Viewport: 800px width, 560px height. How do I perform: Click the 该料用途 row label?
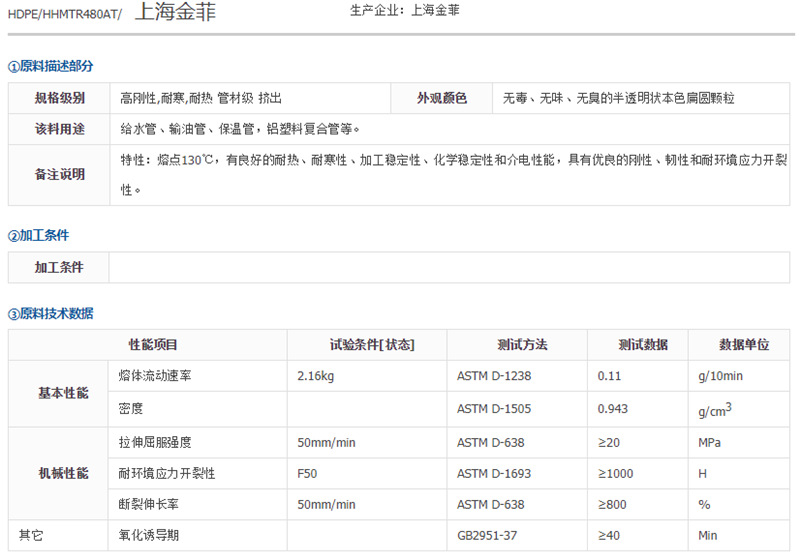pyautogui.click(x=59, y=129)
